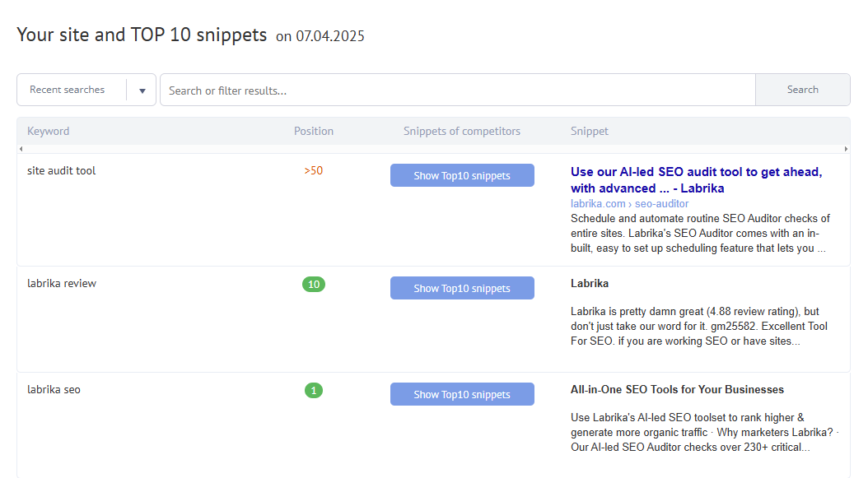The width and height of the screenshot is (868, 478).
Task: Select the 'site audit tool' keyword
Action: (x=62, y=171)
